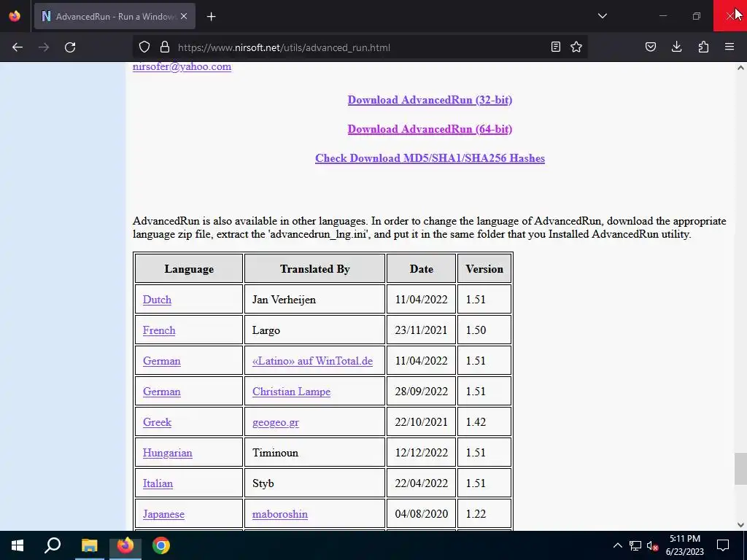The width and height of the screenshot is (747, 560).
Task: Select version 1.50 cell
Action: (x=484, y=330)
